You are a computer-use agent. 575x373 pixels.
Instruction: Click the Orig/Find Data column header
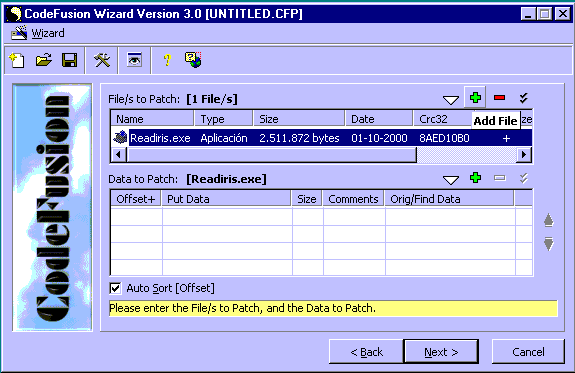click(x=449, y=199)
